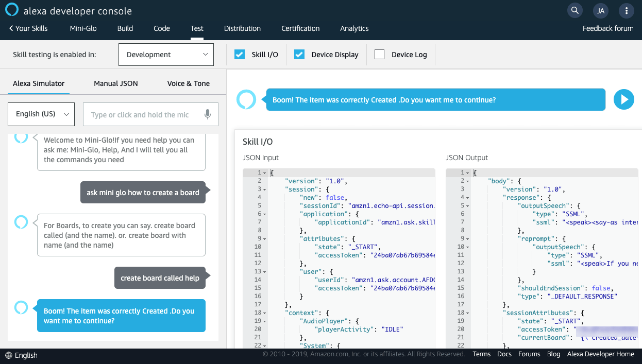Go to Alexa Developer Home
This screenshot has width=642, height=364.
pos(601,354)
